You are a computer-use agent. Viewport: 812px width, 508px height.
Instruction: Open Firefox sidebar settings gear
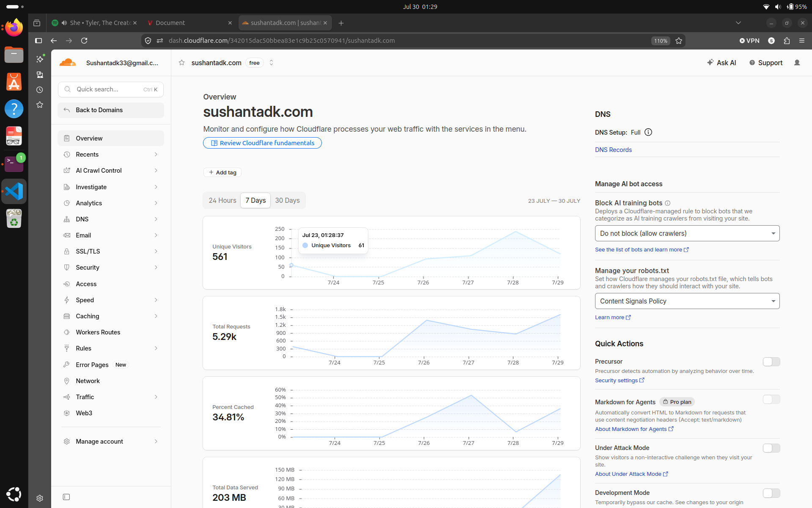[40, 498]
